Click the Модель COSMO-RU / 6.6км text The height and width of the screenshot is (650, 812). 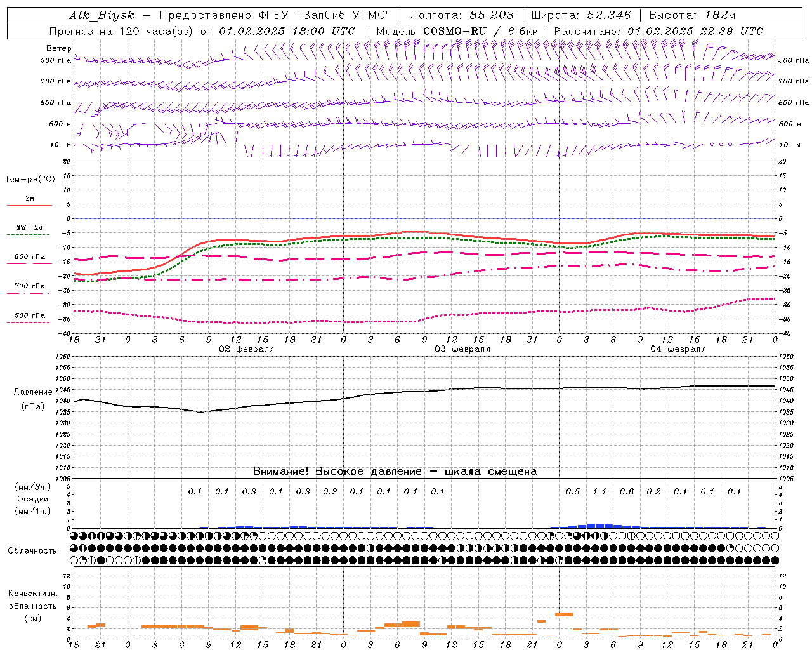coord(457,31)
